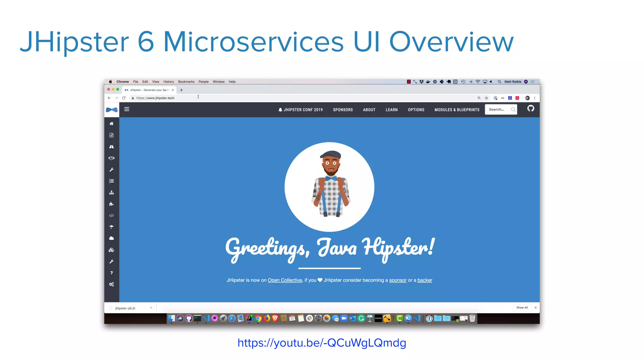Screen dimensions: 644x362
Task: Click the Wi-Fi menu bar icon
Action: [478, 82]
